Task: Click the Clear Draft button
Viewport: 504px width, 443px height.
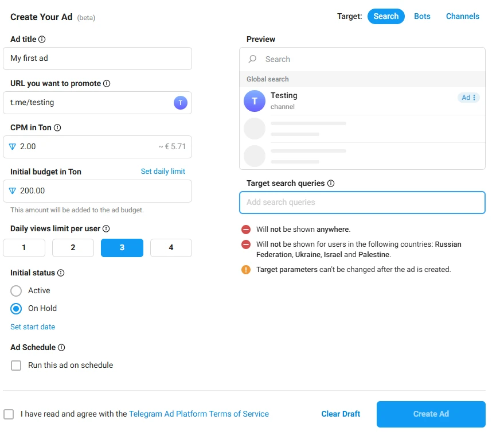Action: (341, 414)
